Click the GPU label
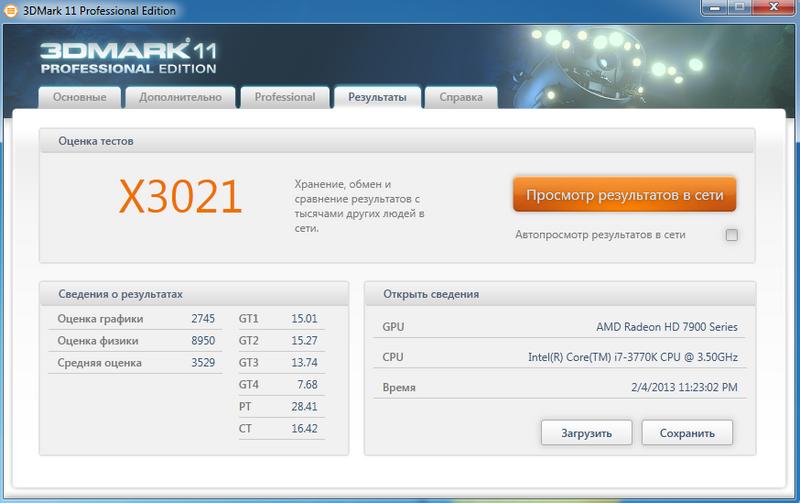 click(x=393, y=327)
